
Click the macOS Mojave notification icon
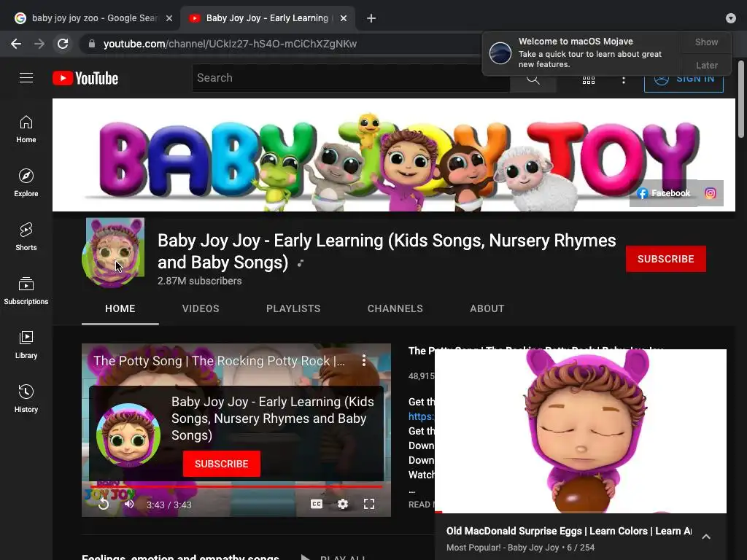tap(500, 52)
